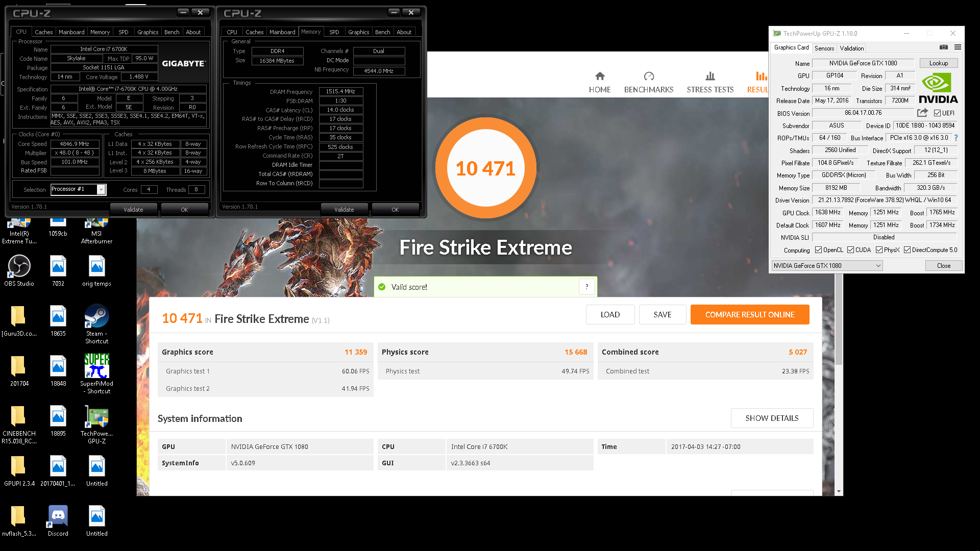Open Steam Shortcut desktop icon

pyautogui.click(x=96, y=324)
